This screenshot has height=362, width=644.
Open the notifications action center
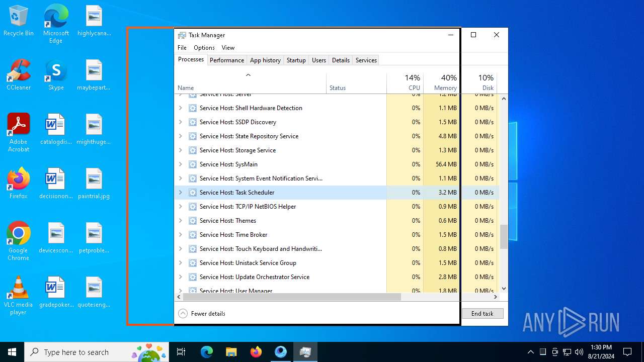point(627,352)
